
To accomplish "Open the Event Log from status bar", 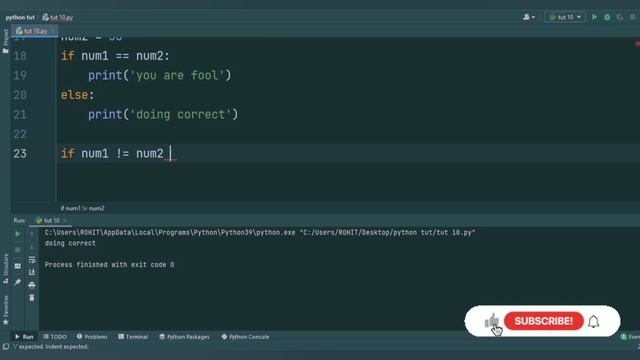I will pyautogui.click(x=630, y=337).
